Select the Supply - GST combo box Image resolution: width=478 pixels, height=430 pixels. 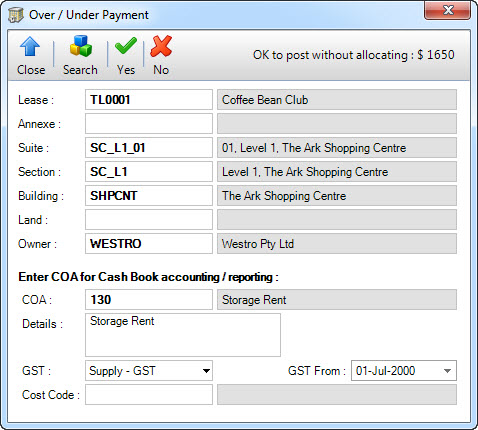(149, 371)
